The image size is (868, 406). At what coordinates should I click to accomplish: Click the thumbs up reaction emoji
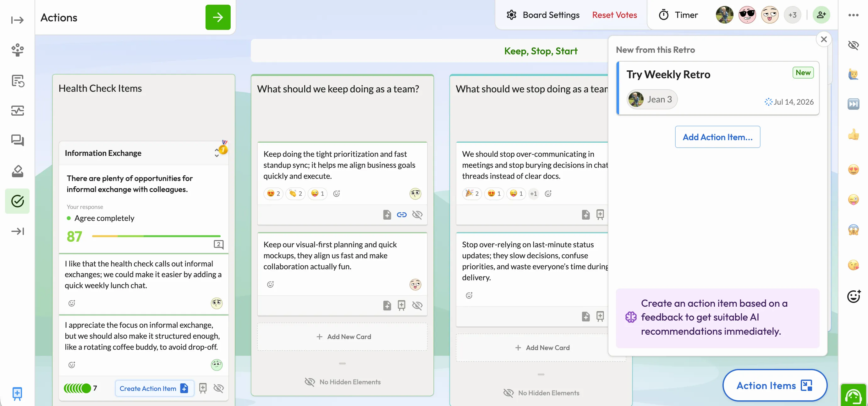coord(853,135)
